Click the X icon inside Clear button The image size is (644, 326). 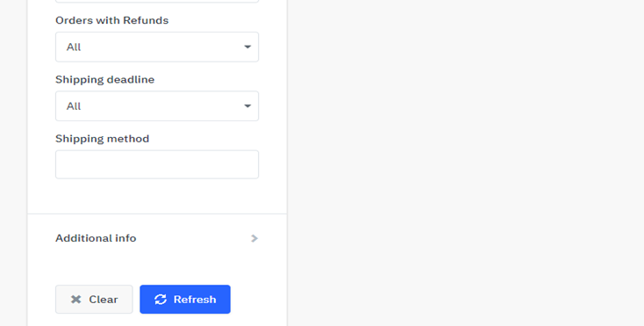coord(75,300)
